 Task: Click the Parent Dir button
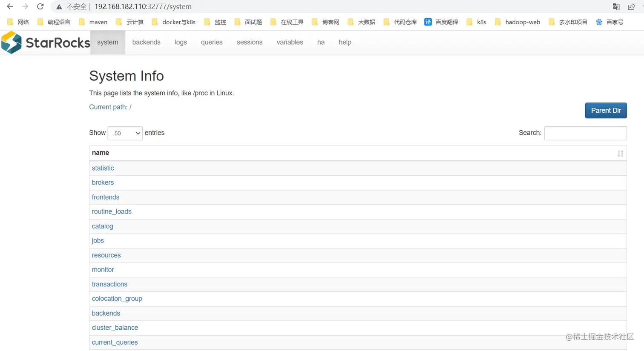tap(606, 110)
